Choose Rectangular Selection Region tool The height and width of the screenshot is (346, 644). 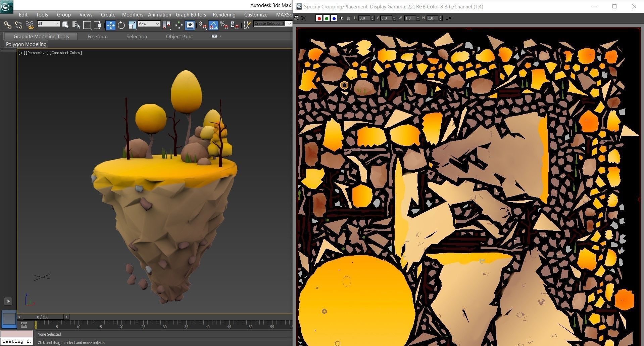pyautogui.click(x=87, y=25)
